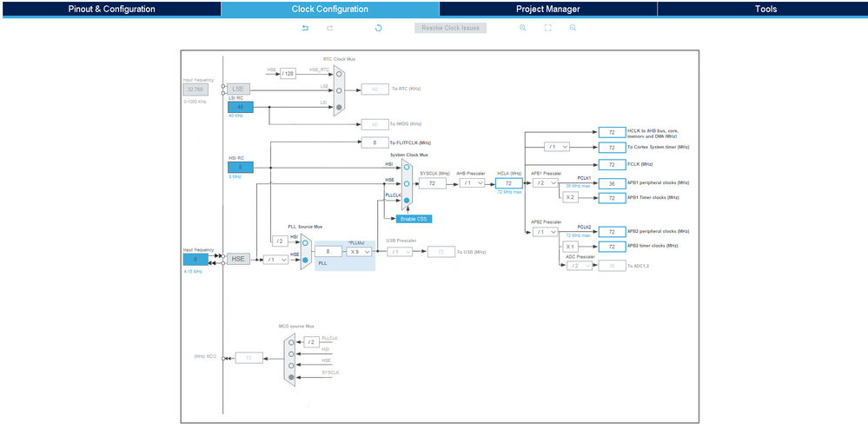Open the HSE /1 divider dropdown
The image size is (868, 436).
(x=275, y=260)
